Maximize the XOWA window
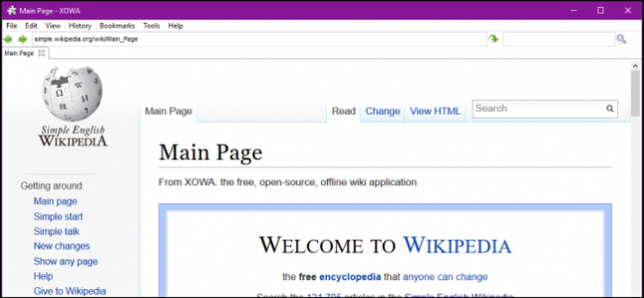 [x=600, y=11]
